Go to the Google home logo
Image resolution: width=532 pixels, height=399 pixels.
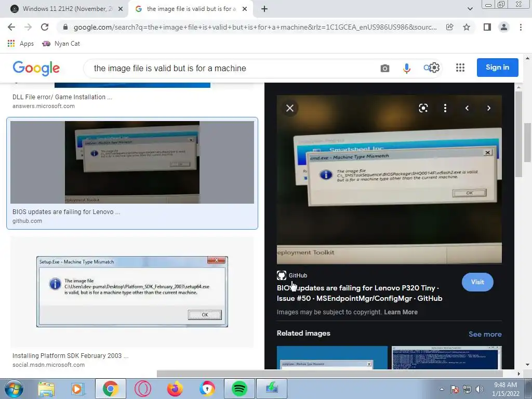click(36, 69)
